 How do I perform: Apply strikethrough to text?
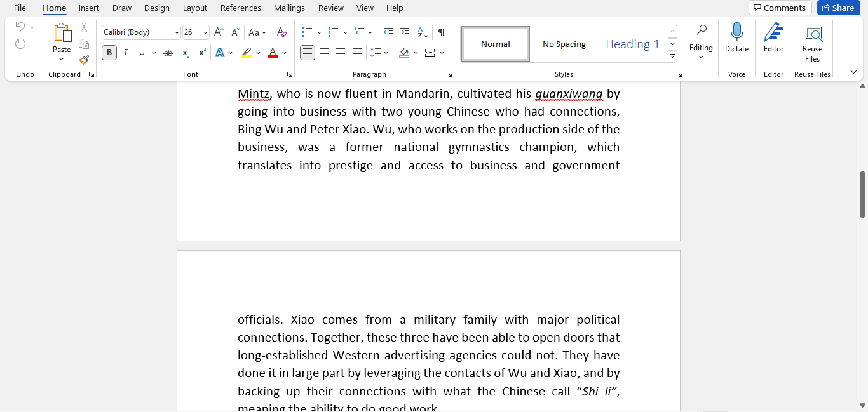(168, 53)
